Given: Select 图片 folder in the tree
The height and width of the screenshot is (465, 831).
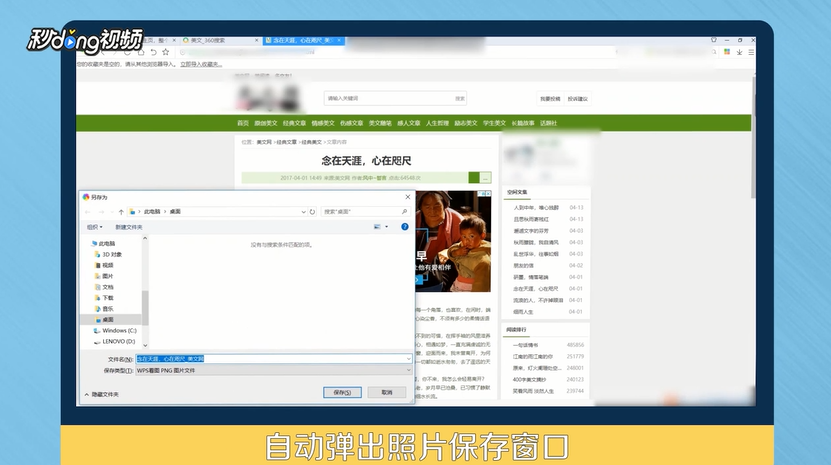Looking at the screenshot, I should click(108, 276).
